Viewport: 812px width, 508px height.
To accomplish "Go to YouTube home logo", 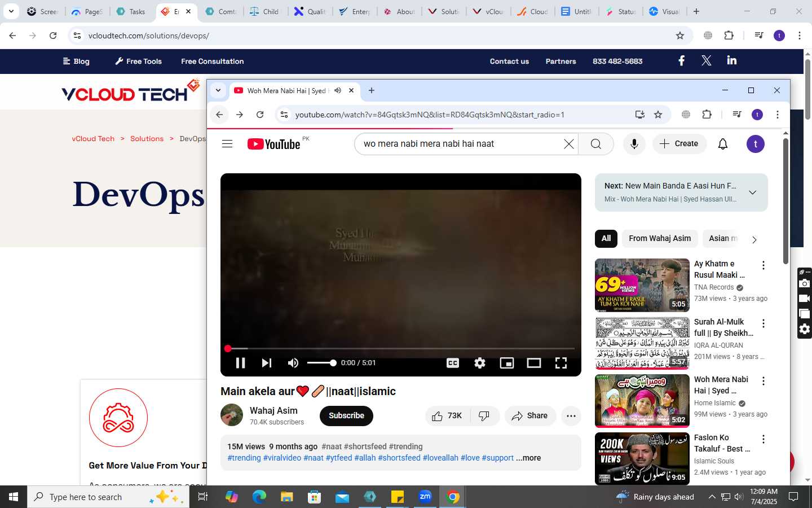I will [x=274, y=144].
